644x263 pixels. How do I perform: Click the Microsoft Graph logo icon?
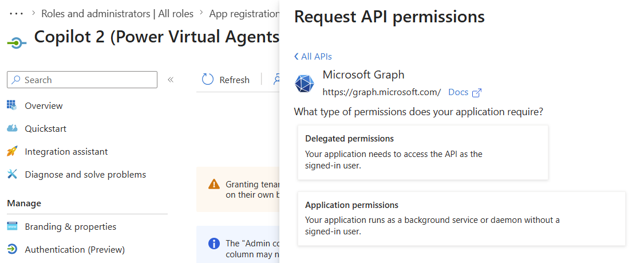coord(305,84)
